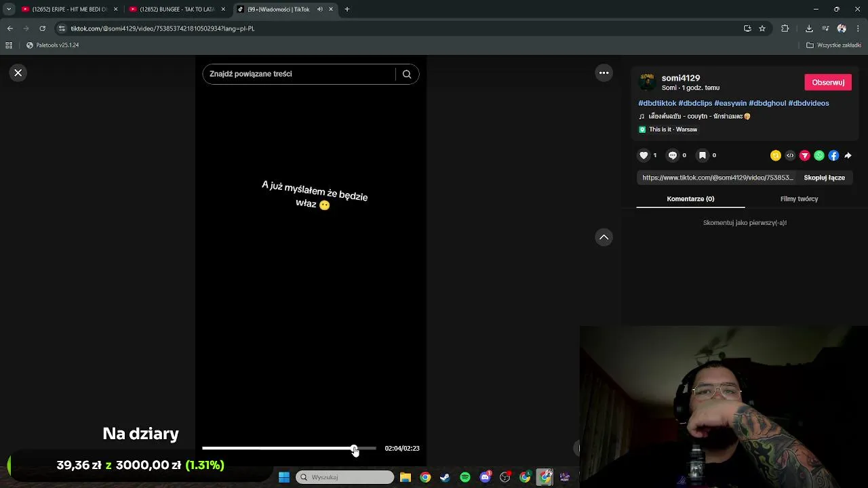Open a new browser tab with the plus button

347,9
